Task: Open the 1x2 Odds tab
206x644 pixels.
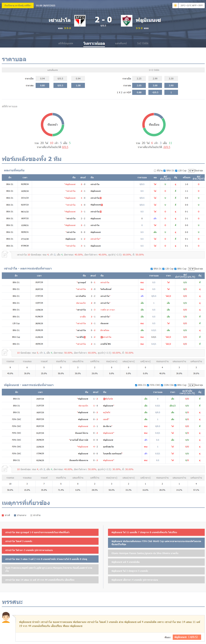Action: tap(143, 43)
